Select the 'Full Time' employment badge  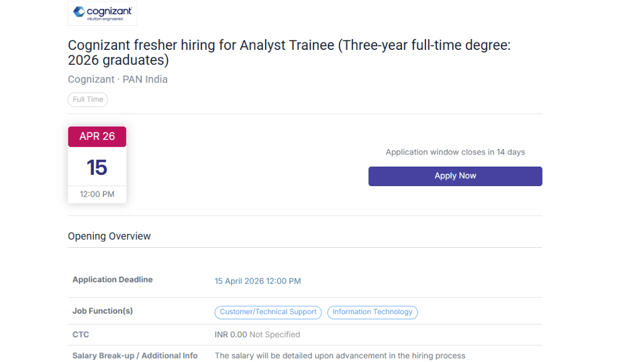(x=87, y=99)
